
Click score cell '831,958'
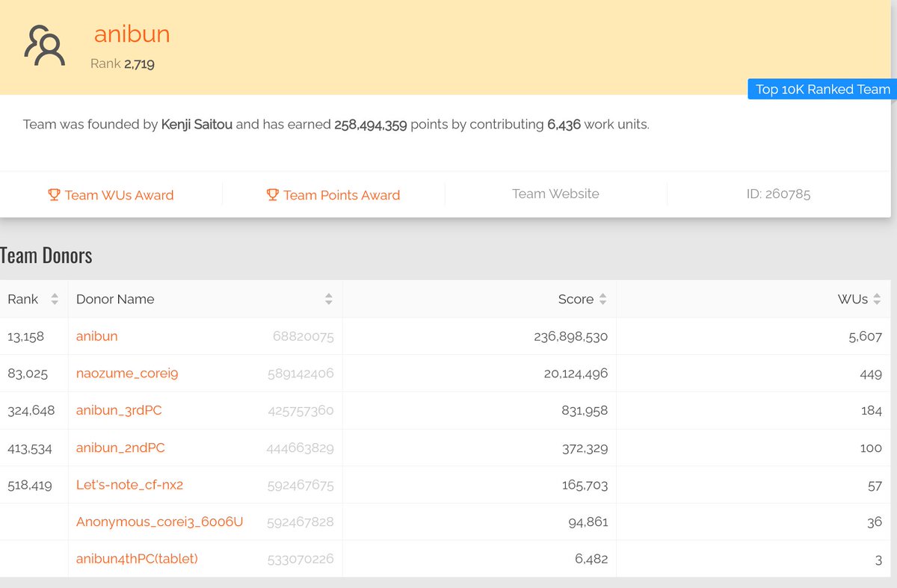585,411
